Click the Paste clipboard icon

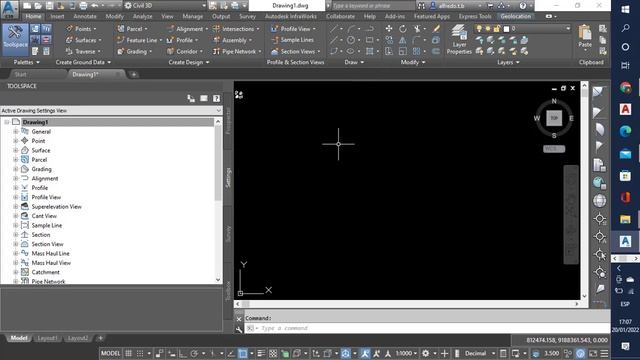(585, 33)
